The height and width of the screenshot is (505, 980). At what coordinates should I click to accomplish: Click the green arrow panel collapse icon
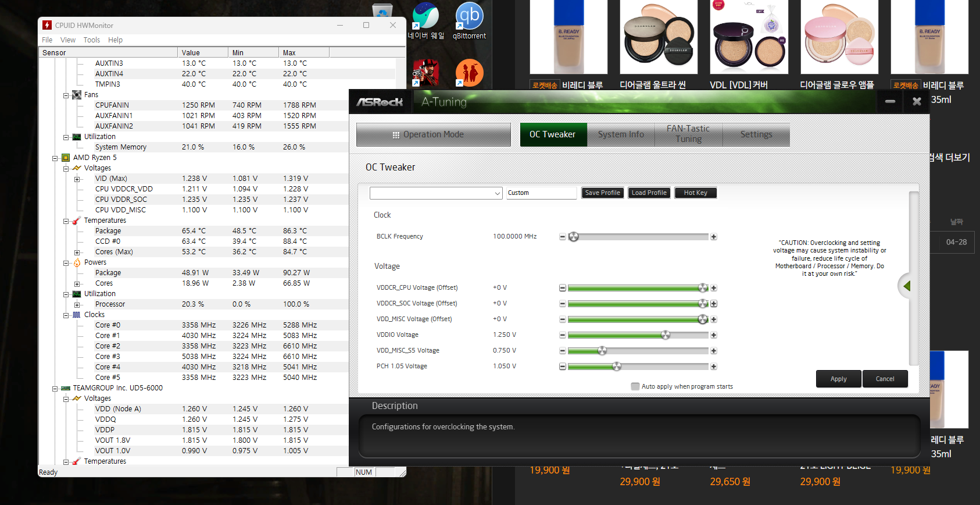906,286
